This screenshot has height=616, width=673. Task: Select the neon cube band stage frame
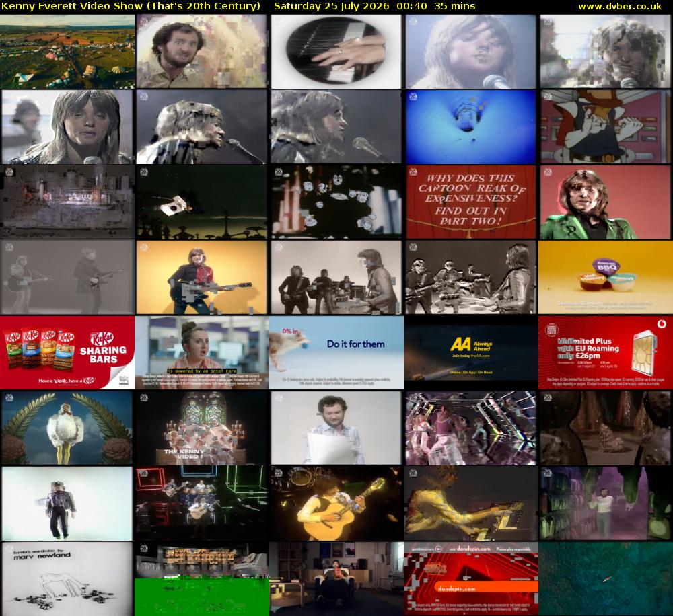click(202, 503)
